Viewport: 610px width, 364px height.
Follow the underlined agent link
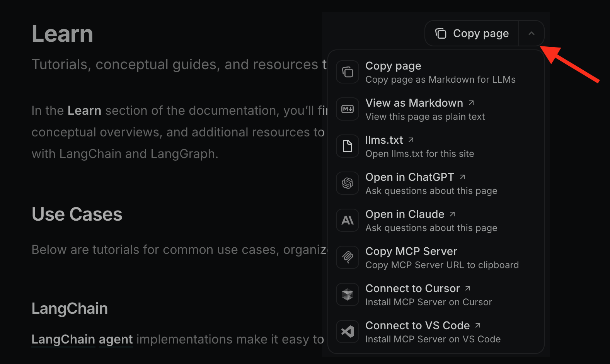116,339
